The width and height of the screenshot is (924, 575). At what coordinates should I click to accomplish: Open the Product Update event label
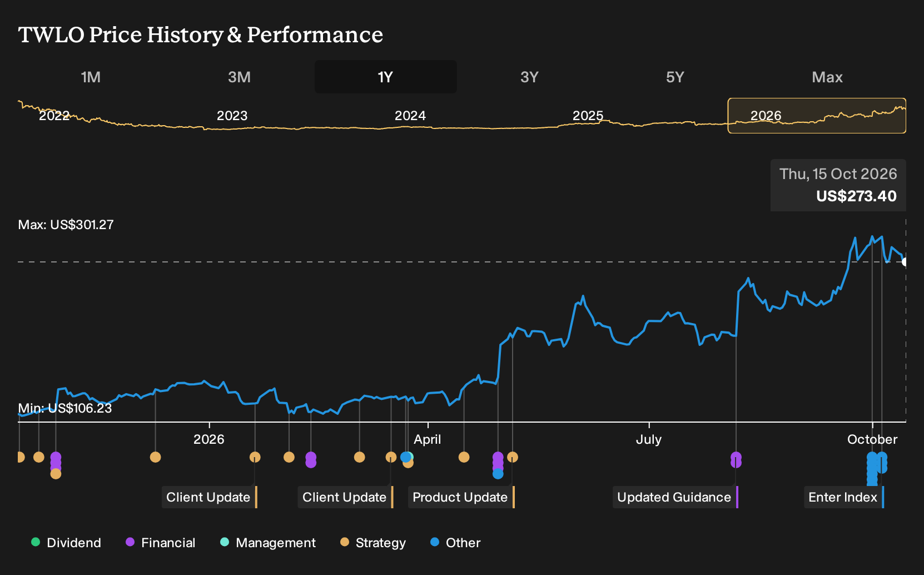[x=461, y=497]
